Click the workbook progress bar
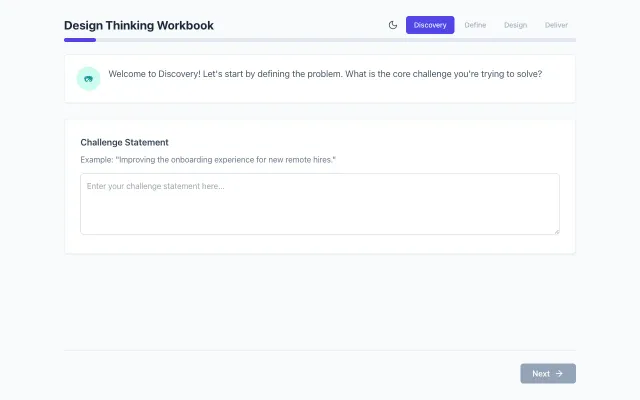The image size is (640, 400). coord(320,40)
